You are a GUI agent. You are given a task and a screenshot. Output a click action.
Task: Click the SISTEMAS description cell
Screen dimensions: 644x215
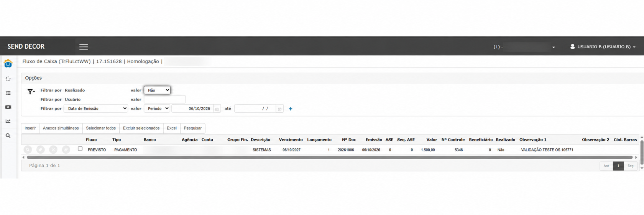click(262, 150)
